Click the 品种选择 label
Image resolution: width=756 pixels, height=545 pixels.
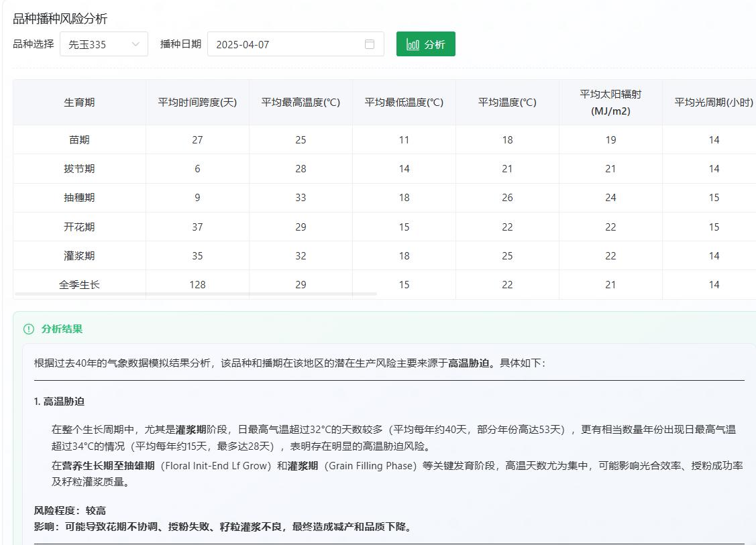click(x=34, y=44)
